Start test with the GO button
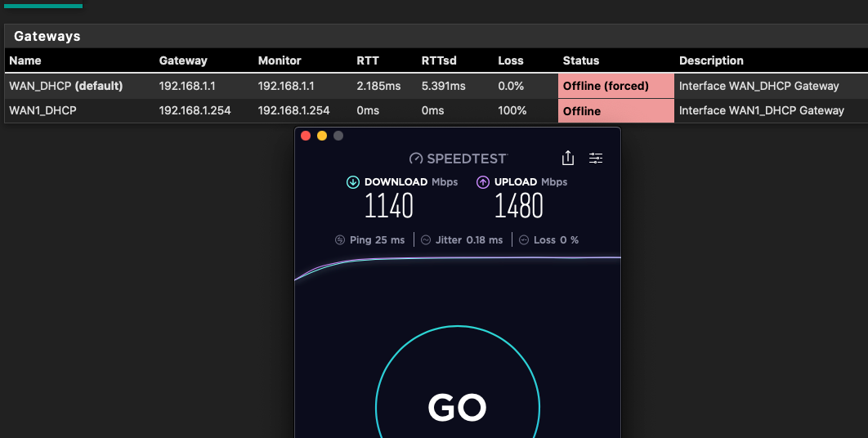This screenshot has height=438, width=868. coord(457,407)
